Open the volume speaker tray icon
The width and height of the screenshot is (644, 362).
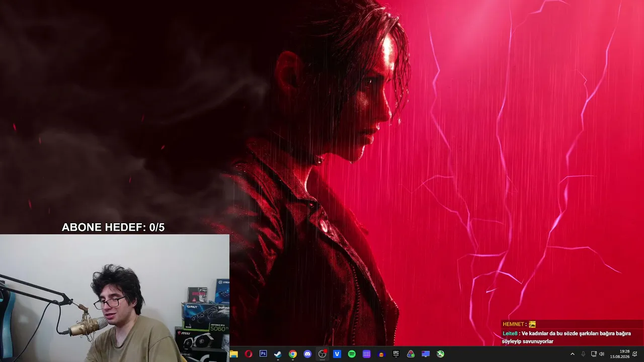(602, 354)
